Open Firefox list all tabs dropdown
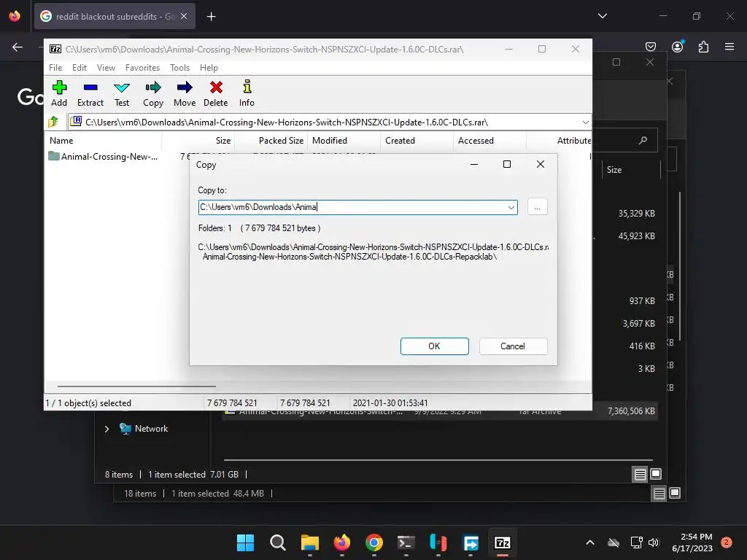This screenshot has height=560, width=747. (602, 16)
